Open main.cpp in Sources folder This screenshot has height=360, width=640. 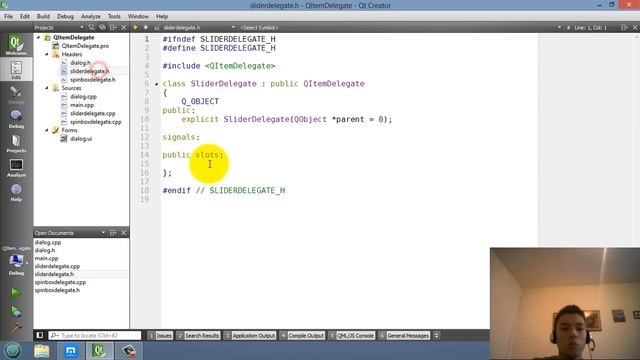[x=82, y=105]
